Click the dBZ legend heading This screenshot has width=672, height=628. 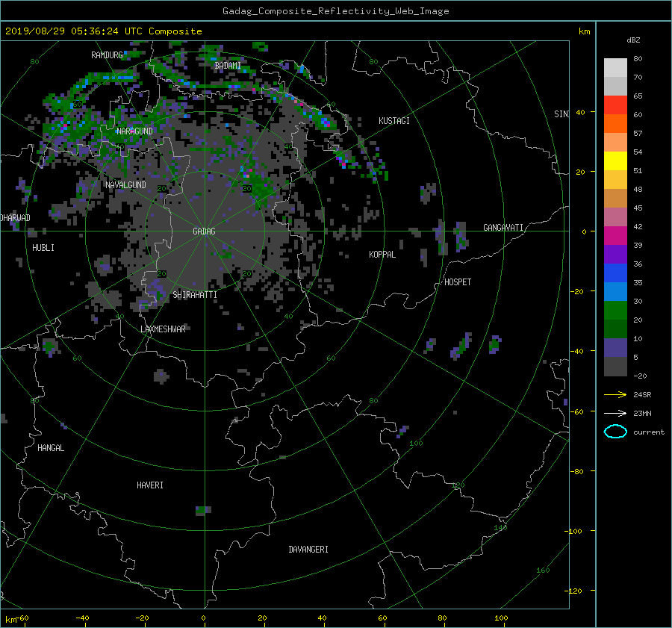pos(633,40)
